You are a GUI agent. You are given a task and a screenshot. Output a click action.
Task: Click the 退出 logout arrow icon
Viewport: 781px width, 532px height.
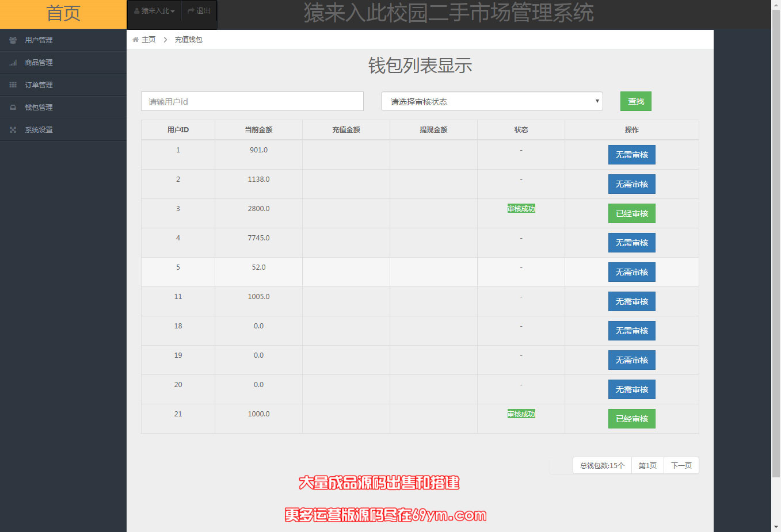point(191,11)
